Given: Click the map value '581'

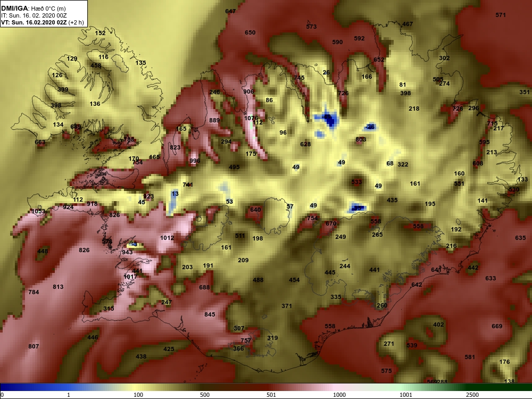Looking at the screenshot, I should pos(470,357).
